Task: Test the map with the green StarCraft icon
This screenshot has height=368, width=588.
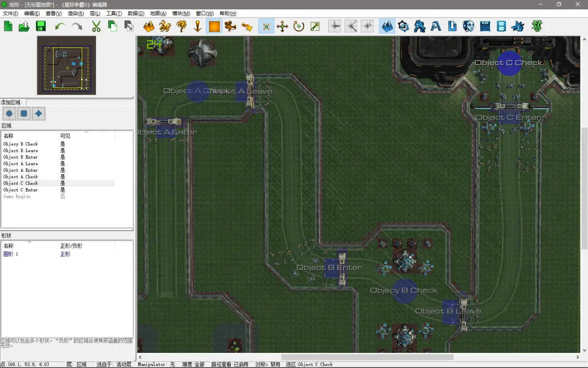Action: pyautogui.click(x=537, y=26)
